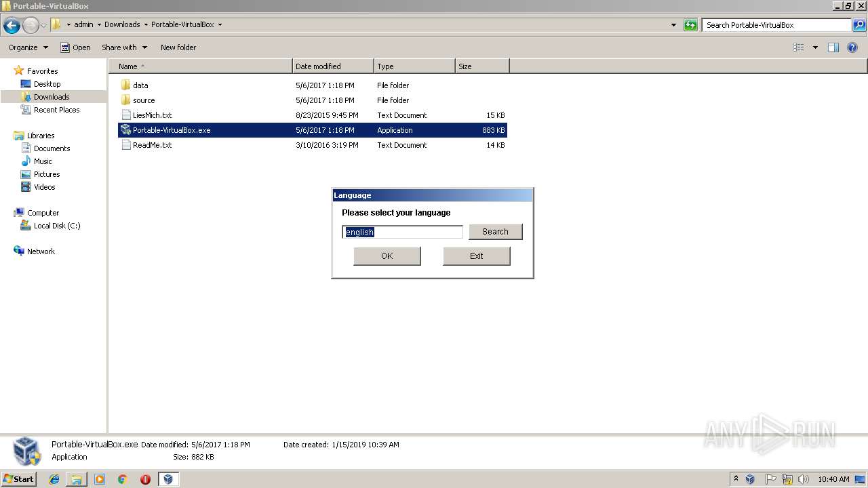This screenshot has width=868, height=488.
Task: Click the Search Portable-VirtualBox field
Action: coord(776,25)
